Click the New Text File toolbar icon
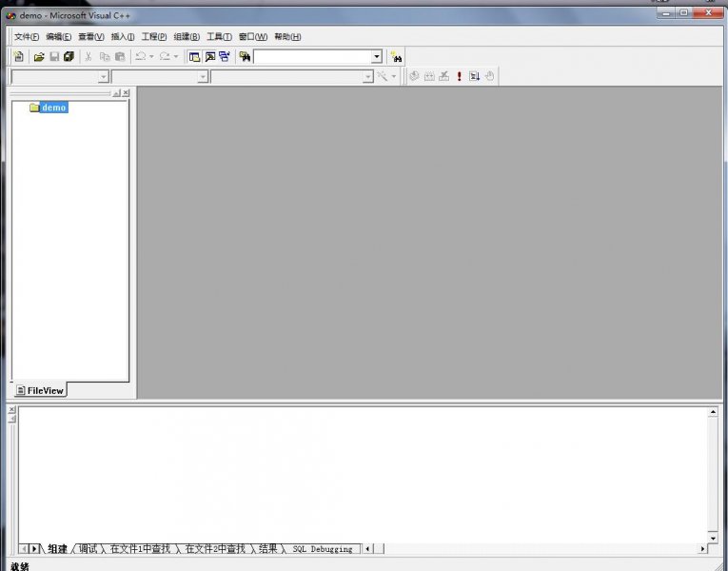The image size is (728, 571). coord(19,57)
